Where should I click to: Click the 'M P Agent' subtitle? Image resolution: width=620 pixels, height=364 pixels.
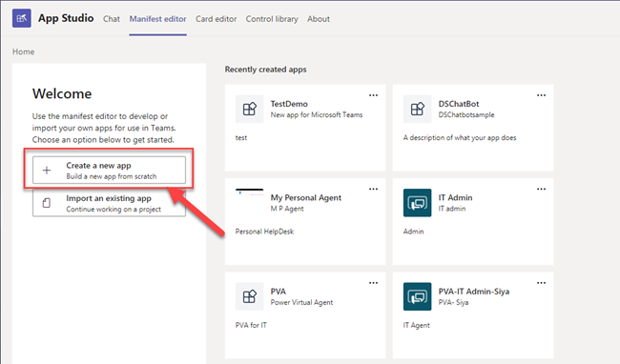tap(287, 209)
